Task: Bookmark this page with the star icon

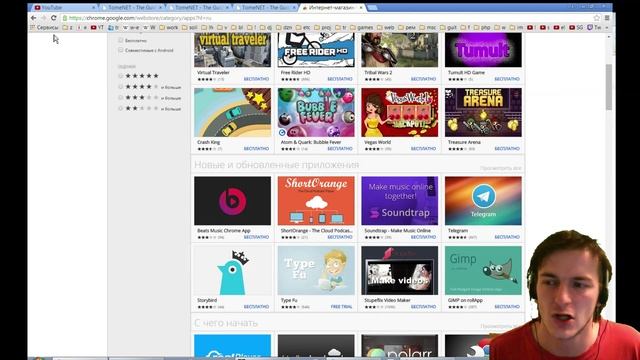Action: (597, 18)
